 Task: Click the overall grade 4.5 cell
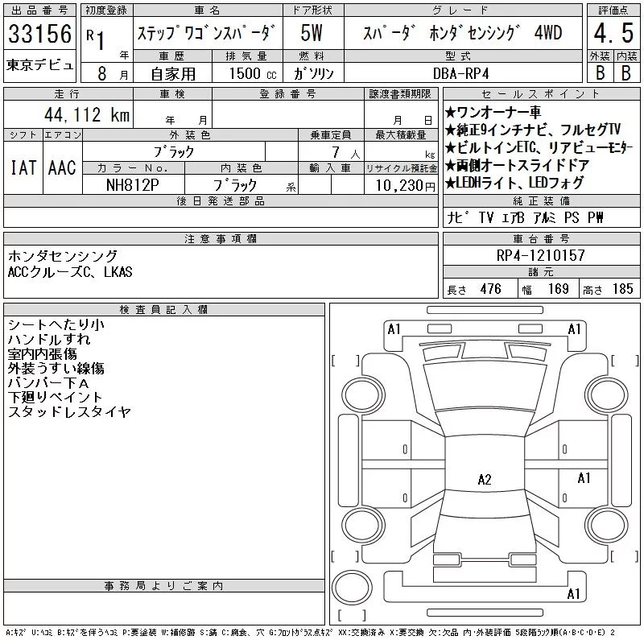pyautogui.click(x=613, y=33)
